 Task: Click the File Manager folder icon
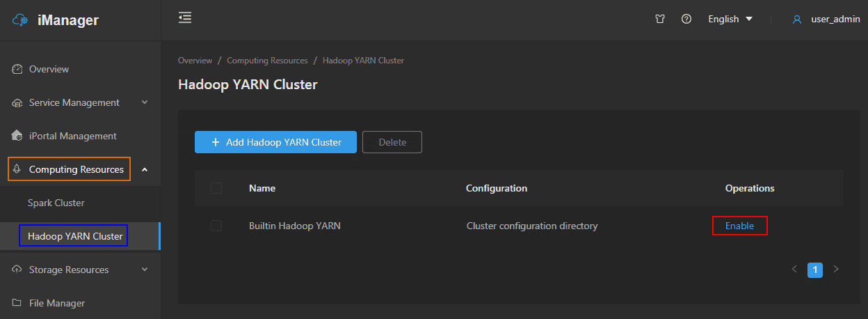coord(17,303)
